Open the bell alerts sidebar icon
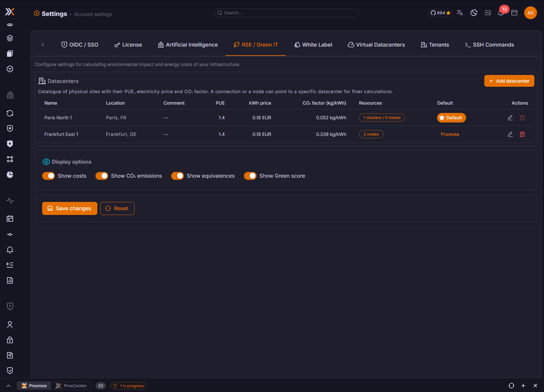This screenshot has height=392, width=544. pos(10,250)
